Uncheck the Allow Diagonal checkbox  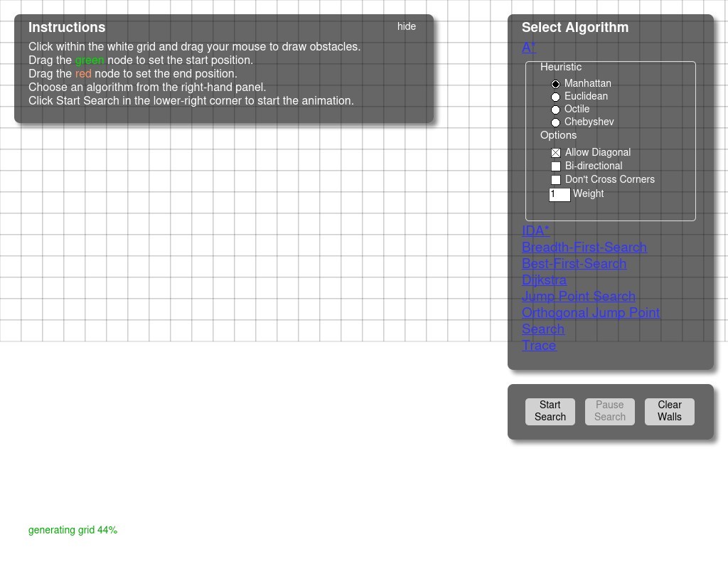coord(556,153)
